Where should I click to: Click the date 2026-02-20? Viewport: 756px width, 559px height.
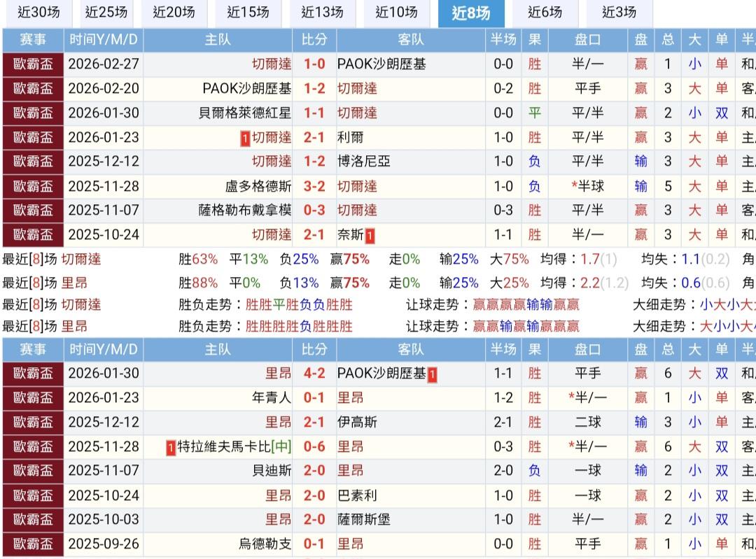click(x=104, y=89)
